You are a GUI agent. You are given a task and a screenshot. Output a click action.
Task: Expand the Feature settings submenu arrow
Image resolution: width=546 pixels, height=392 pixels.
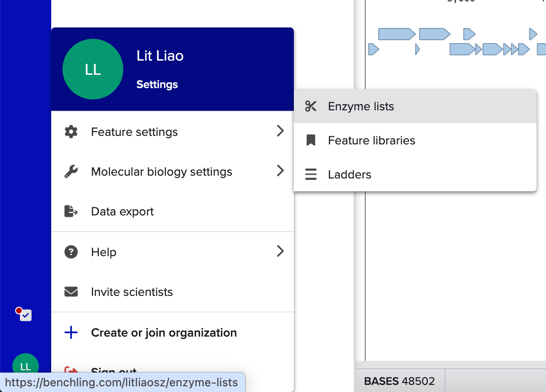point(281,131)
